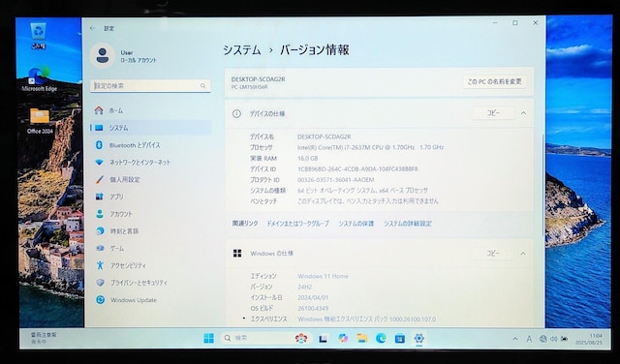Click the network globe tray icon

coord(542,339)
